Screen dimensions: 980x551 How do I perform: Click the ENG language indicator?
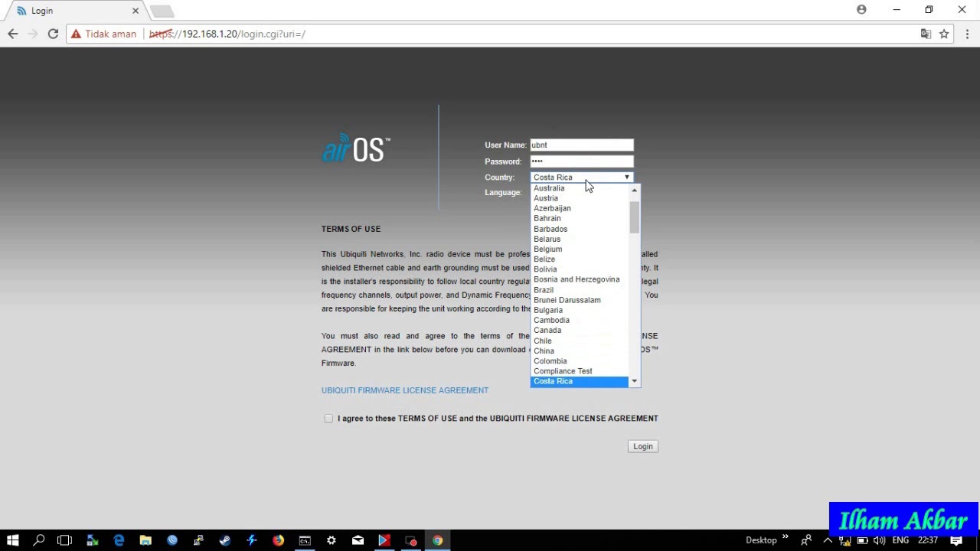(x=900, y=540)
